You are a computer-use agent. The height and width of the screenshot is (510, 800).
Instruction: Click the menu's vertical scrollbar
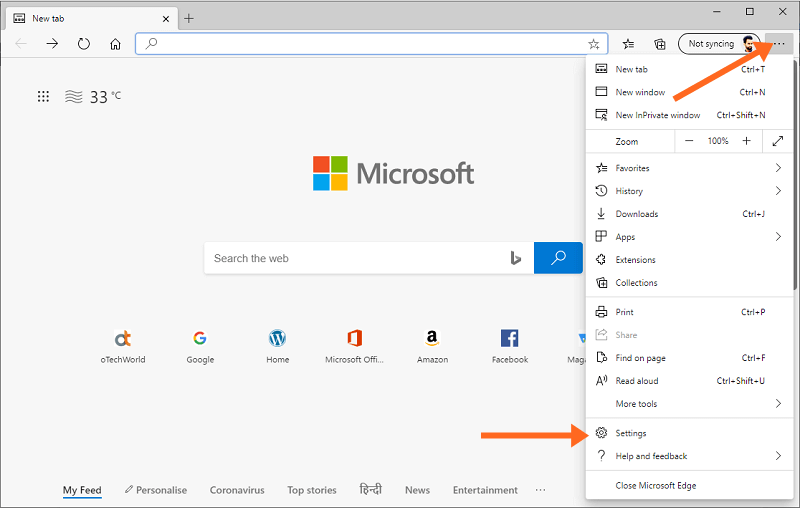[x=795, y=173]
